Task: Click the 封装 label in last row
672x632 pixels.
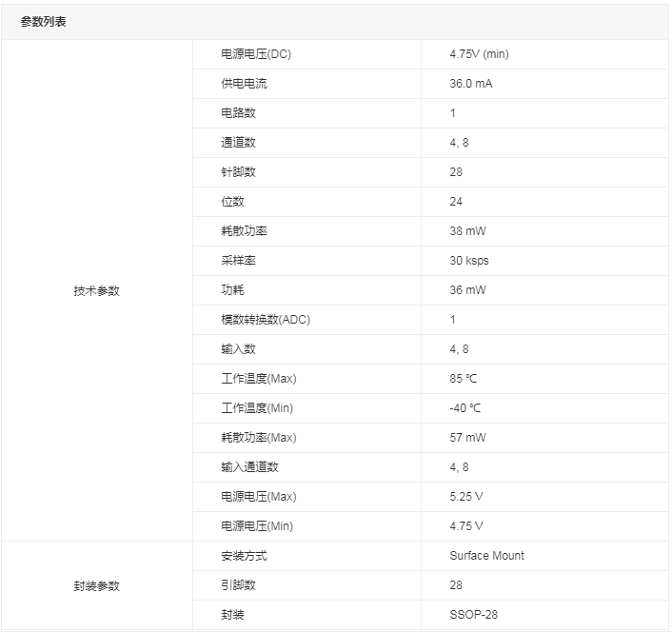Action: (232, 615)
